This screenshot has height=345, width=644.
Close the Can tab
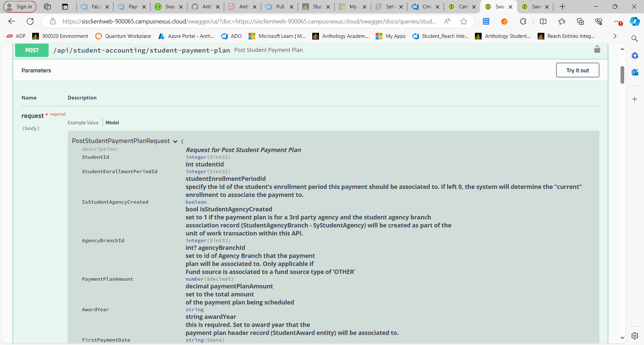(x=474, y=7)
